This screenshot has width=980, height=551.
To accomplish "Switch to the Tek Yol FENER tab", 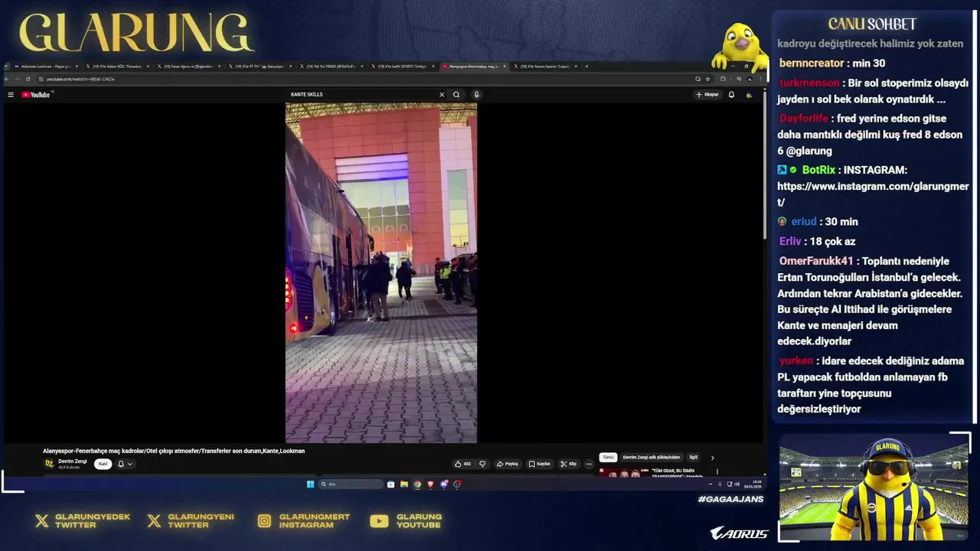I will [332, 67].
